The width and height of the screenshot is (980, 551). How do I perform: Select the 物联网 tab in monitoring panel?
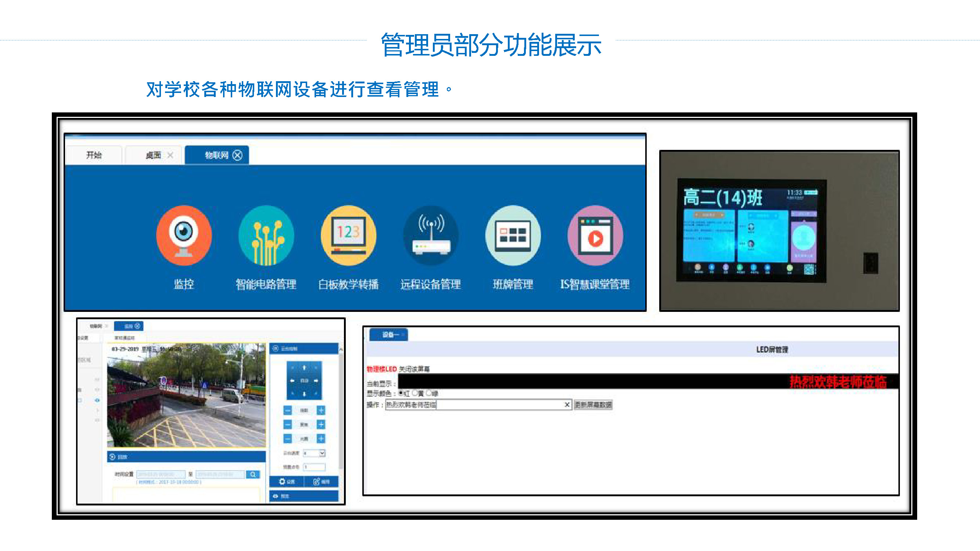[x=96, y=326]
